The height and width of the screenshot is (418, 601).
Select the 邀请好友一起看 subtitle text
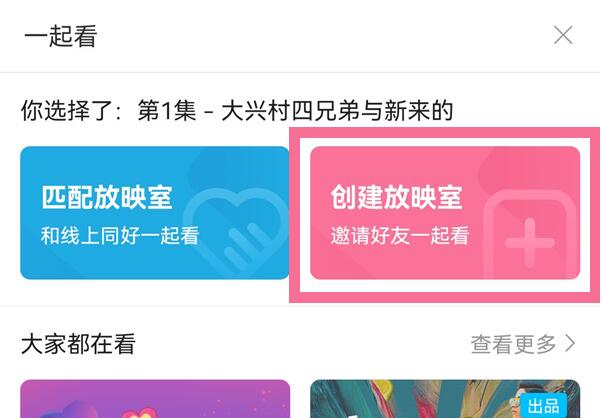400,235
